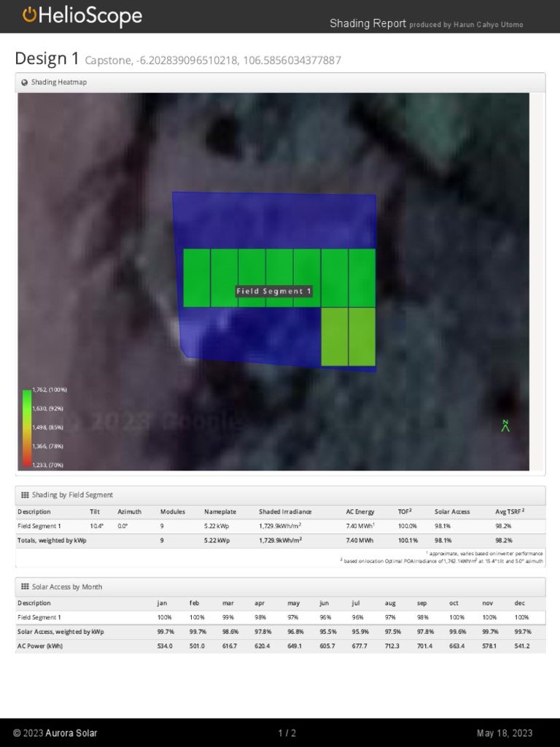This screenshot has width=560, height=747.
Task: Click the green-to-red irradiance color legend bar
Action: pyautogui.click(x=27, y=427)
